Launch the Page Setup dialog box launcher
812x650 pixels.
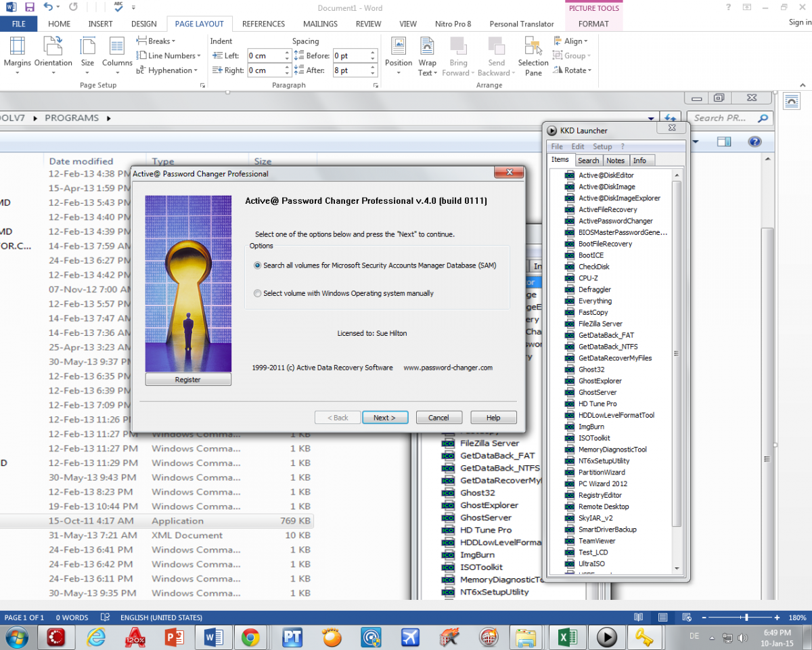202,86
